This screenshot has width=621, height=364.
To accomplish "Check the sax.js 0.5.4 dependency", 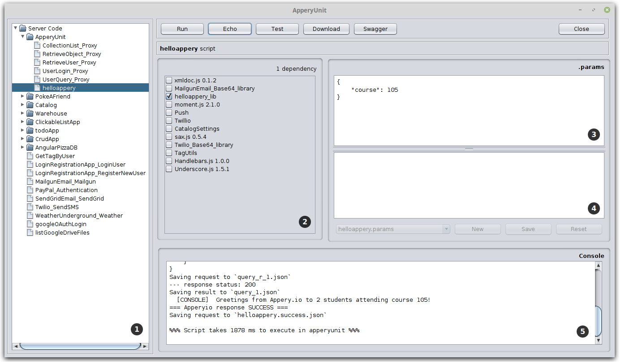I will [169, 137].
